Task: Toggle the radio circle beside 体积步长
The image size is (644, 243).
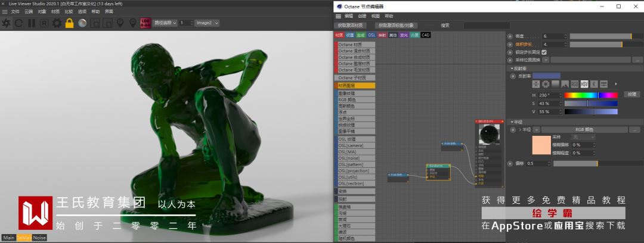Action: coord(510,44)
